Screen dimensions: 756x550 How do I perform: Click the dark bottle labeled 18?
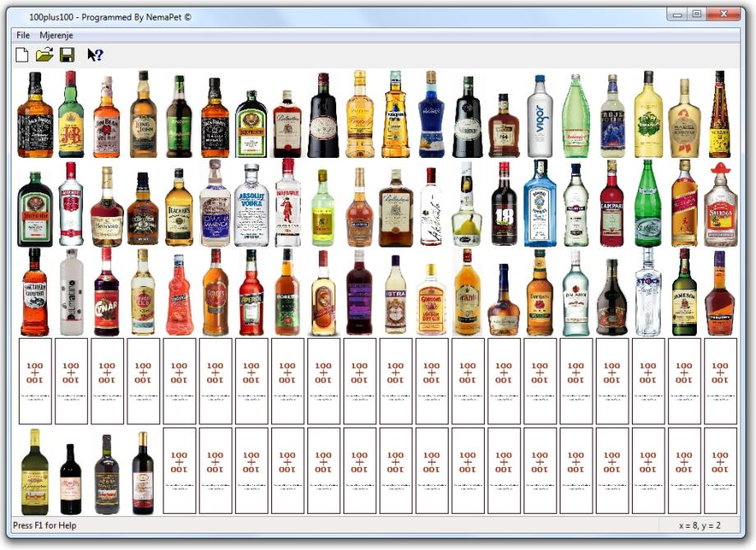pos(504,204)
